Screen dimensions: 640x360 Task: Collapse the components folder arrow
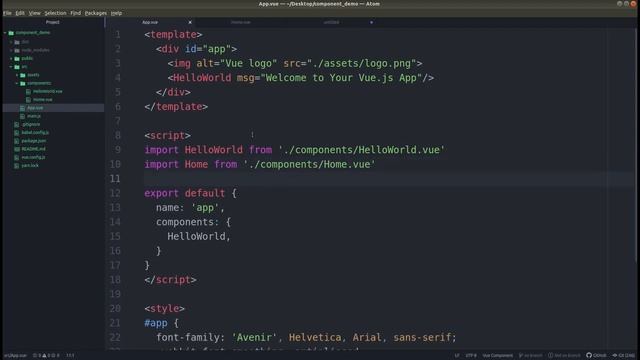coord(17,83)
